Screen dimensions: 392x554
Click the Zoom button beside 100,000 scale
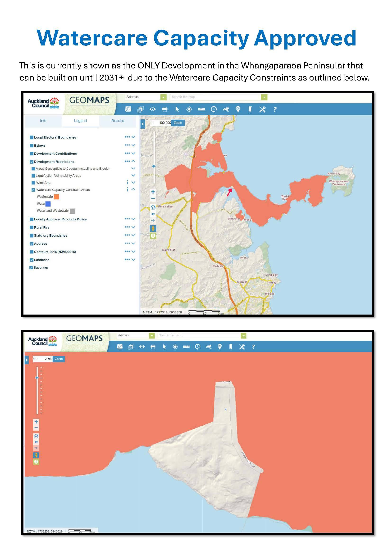pos(178,123)
